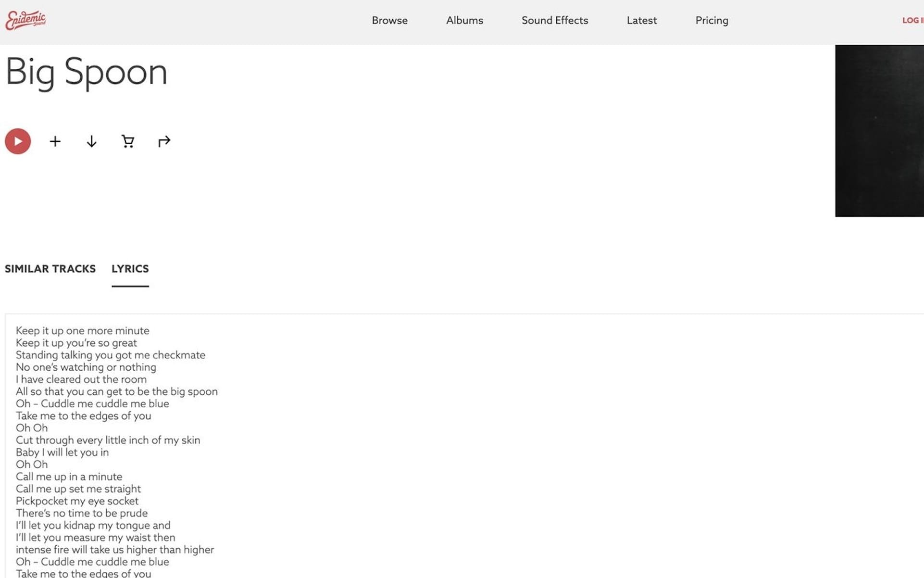The image size is (924, 578).
Task: Click the plus icon to add track
Action: [x=55, y=141]
